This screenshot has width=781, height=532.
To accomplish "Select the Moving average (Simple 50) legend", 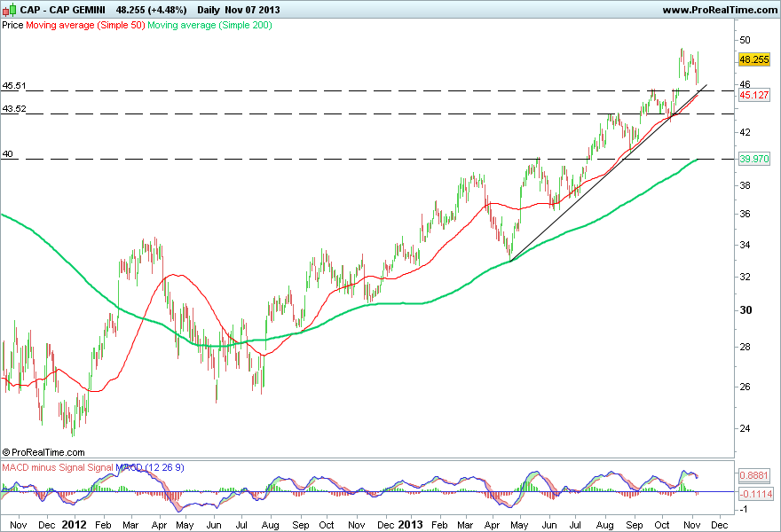I will [x=85, y=25].
